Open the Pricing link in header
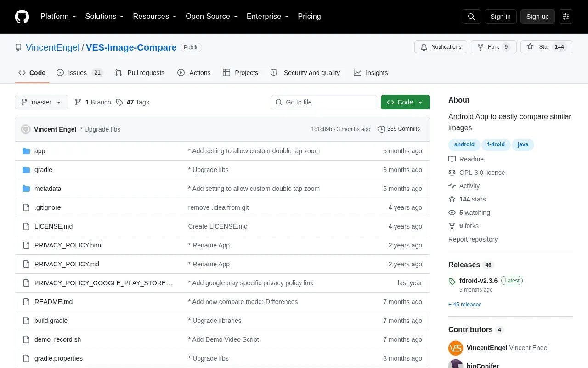 [309, 17]
